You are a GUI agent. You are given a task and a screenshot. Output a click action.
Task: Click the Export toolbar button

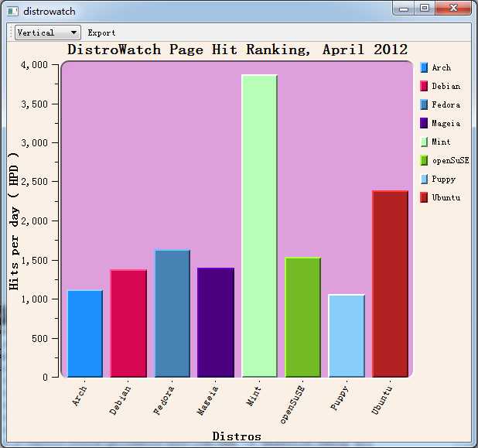[101, 32]
